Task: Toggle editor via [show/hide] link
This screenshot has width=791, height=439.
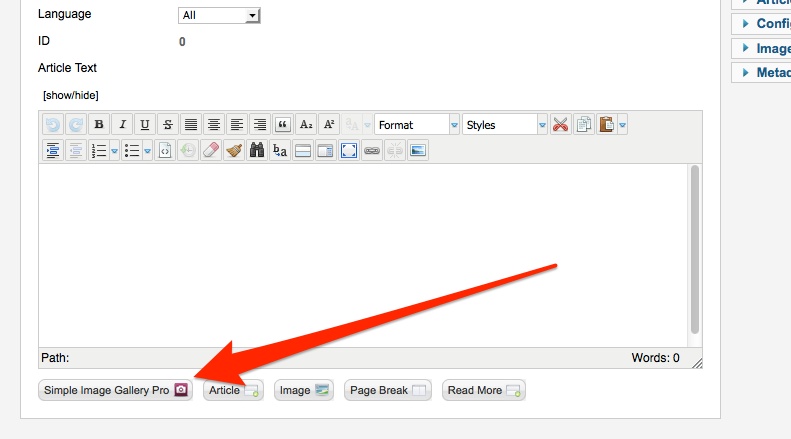Action: (x=71, y=95)
